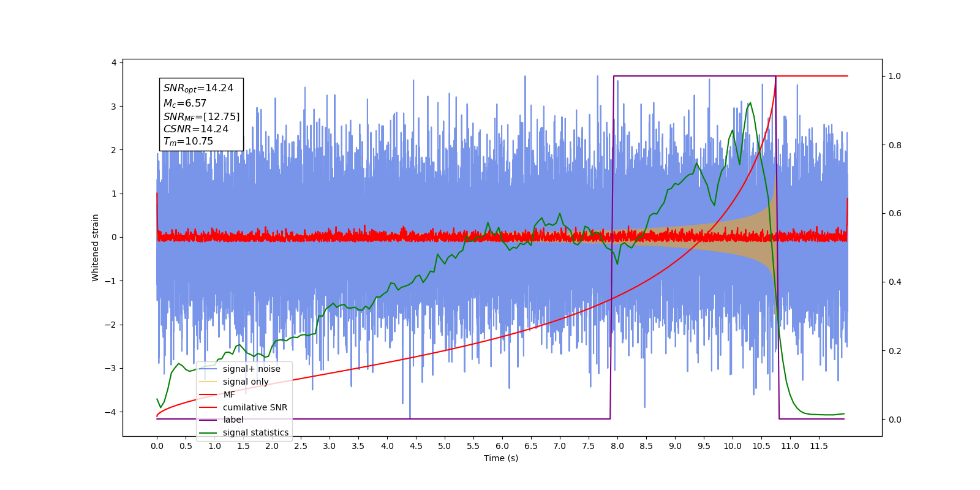Screen dimensions: 980x490
Task: Select the time-axis tick label 6.0
Action: pyautogui.click(x=502, y=446)
